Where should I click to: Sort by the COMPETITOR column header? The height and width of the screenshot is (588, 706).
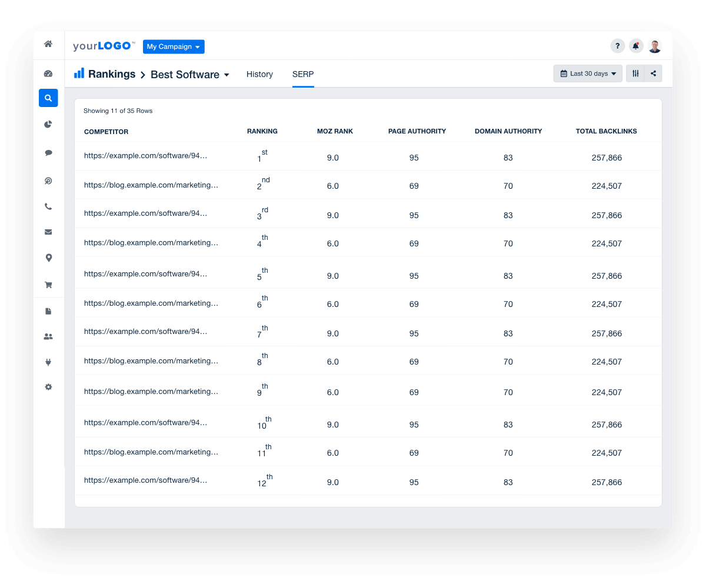[x=106, y=132]
